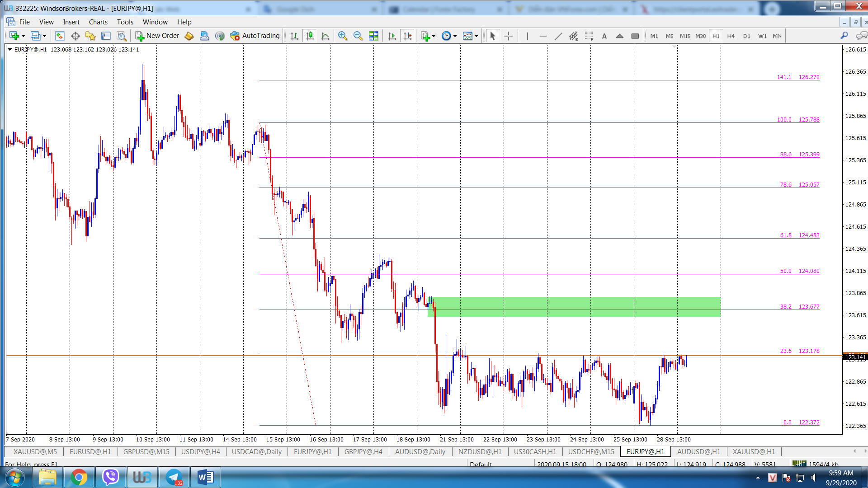Switch timeframe to M15
The image size is (868, 488).
[685, 36]
